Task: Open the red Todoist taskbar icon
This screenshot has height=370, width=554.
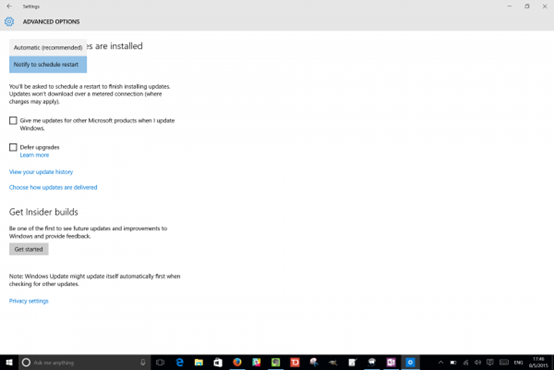Action: (295, 362)
